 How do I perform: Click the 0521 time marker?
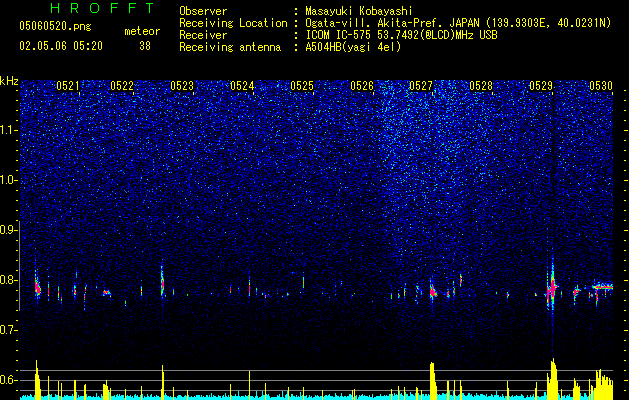click(68, 86)
